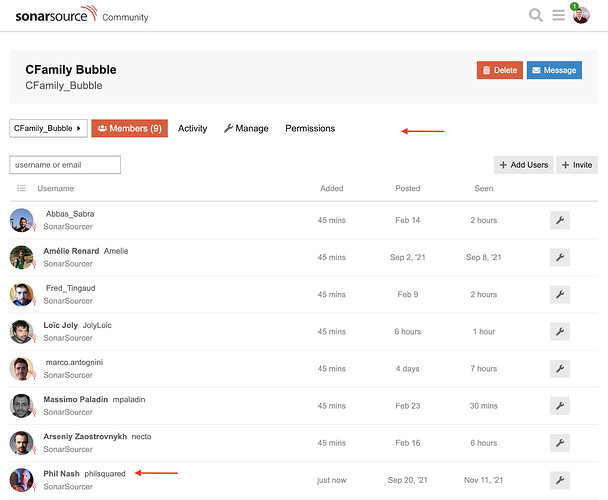
Task: Open wrench menu for Phil Nash
Action: click(560, 480)
